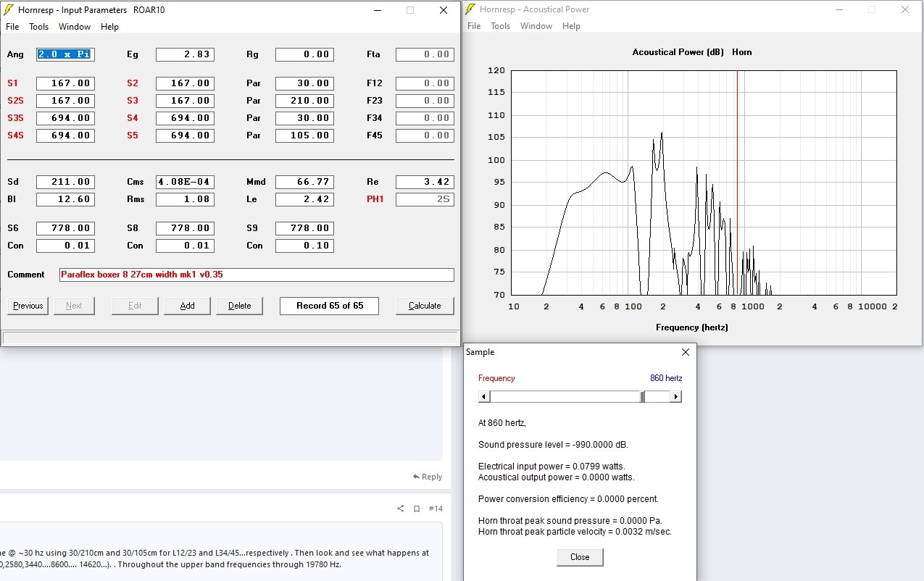The width and height of the screenshot is (924, 581).
Task: Open Help menu in Acoustical Power window
Action: coord(571,26)
